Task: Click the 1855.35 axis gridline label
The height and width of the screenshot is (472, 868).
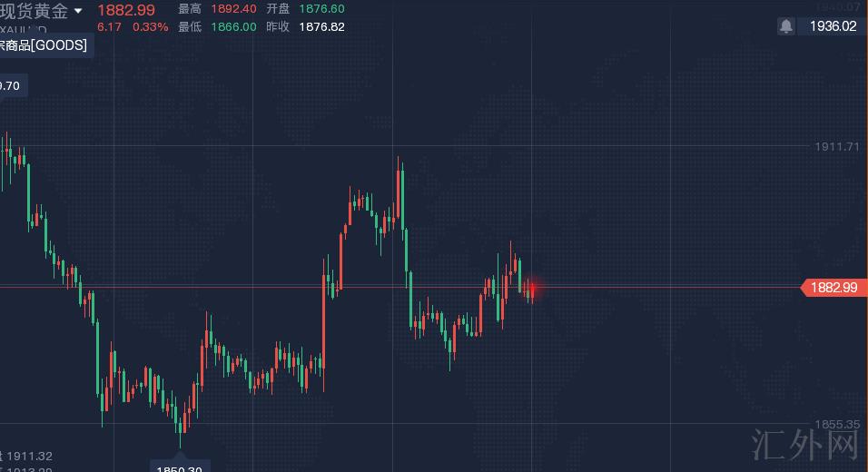Action: [836, 424]
